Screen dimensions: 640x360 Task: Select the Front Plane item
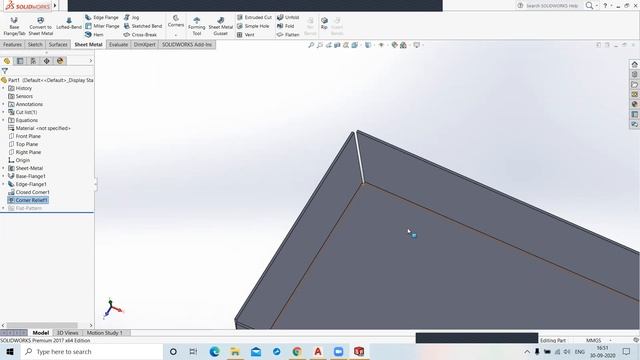[24, 136]
